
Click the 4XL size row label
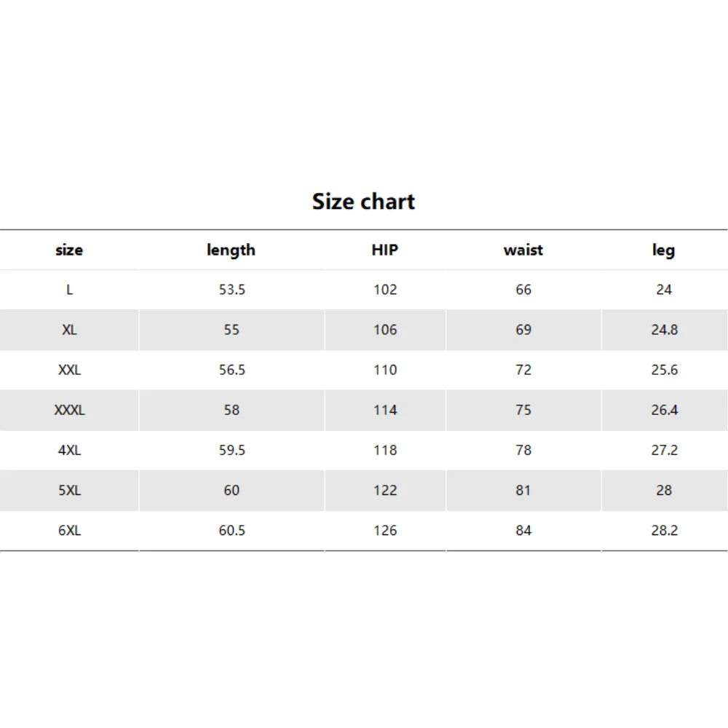click(x=69, y=450)
